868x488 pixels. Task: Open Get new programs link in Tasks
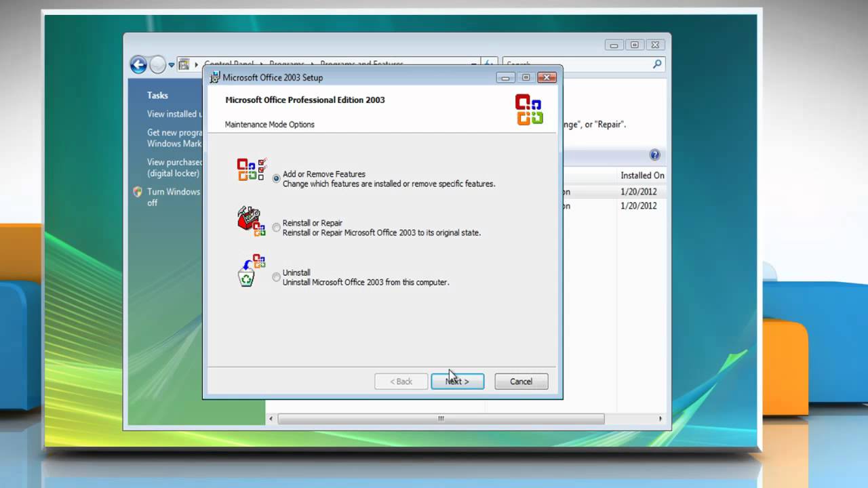click(174, 138)
